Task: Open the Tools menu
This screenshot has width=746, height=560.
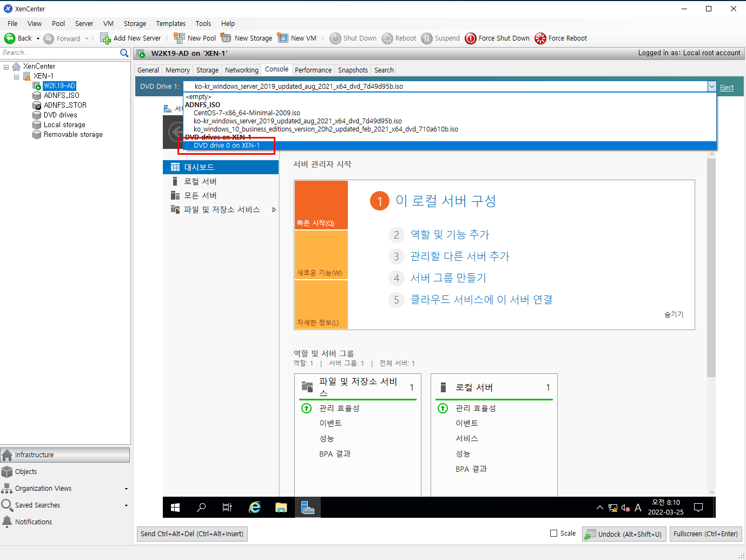Action: [203, 23]
